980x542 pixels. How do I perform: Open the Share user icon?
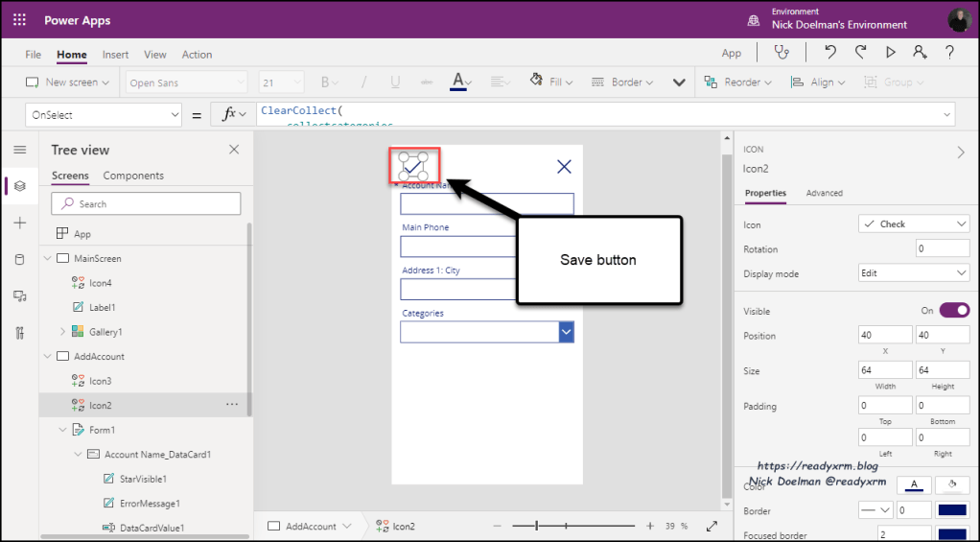pos(920,53)
